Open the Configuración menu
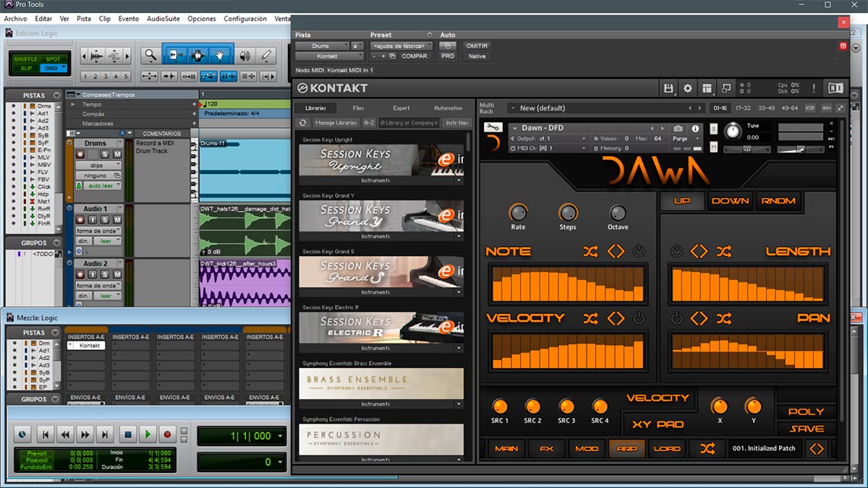Screen dimensions: 868x488 (245, 19)
